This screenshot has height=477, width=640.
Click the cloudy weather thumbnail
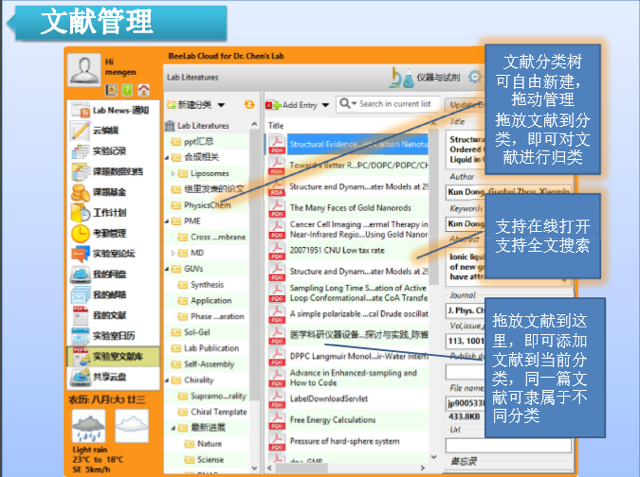coord(132,426)
